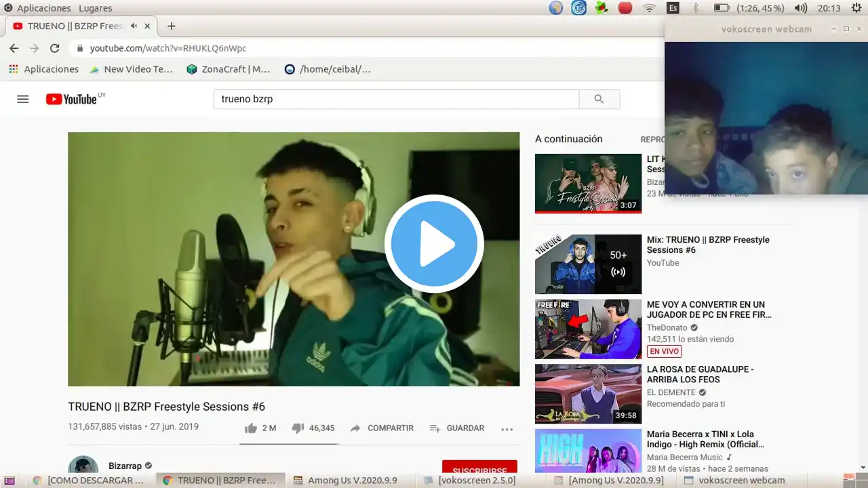Open Maria Becerra High Remix video title
868x488 pixels.
pos(705,440)
